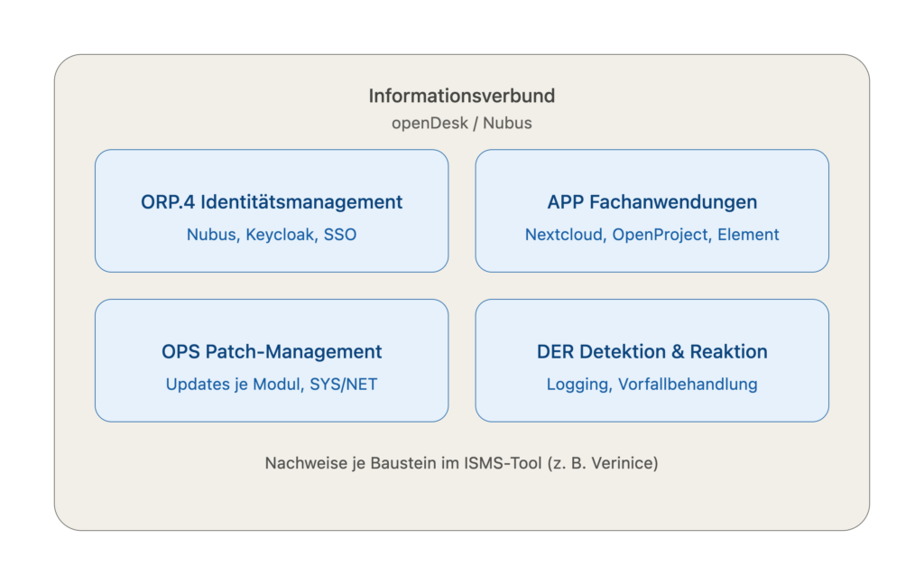924x585 pixels.
Task: Click the OPS Patch-Management title
Action: click(272, 351)
